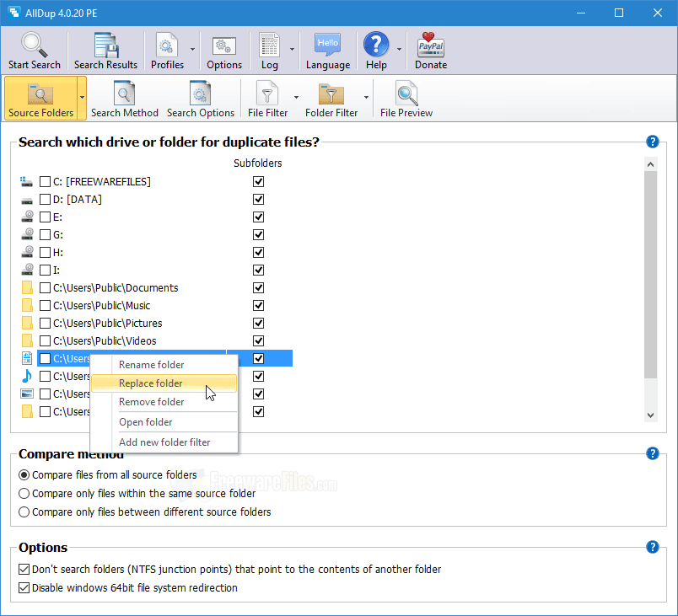678x616 pixels.
Task: Switch to the Search Method tab
Action: 124,98
